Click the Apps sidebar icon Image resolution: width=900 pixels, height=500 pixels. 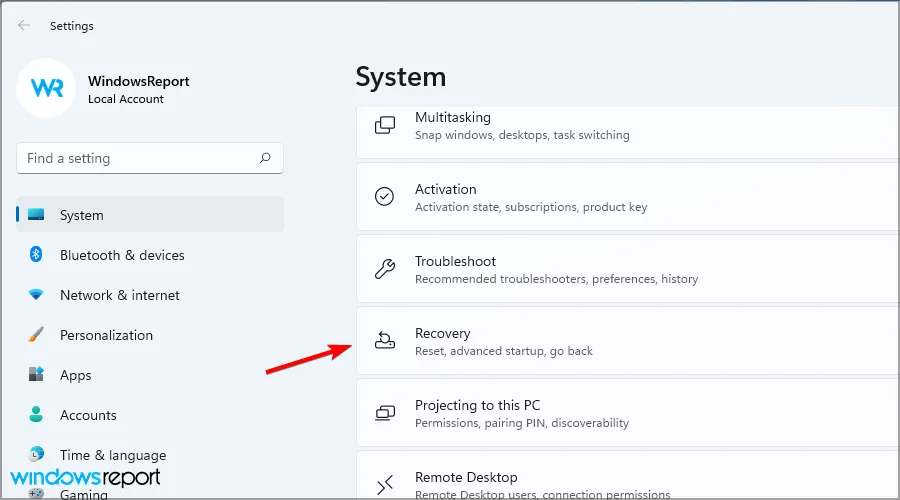pyautogui.click(x=36, y=375)
